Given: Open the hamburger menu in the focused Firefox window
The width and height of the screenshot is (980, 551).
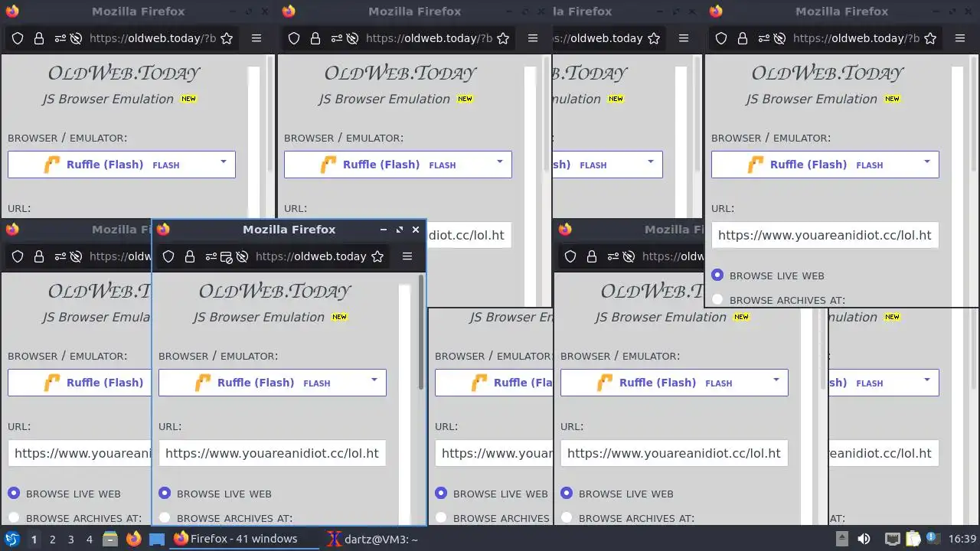Looking at the screenshot, I should point(407,256).
